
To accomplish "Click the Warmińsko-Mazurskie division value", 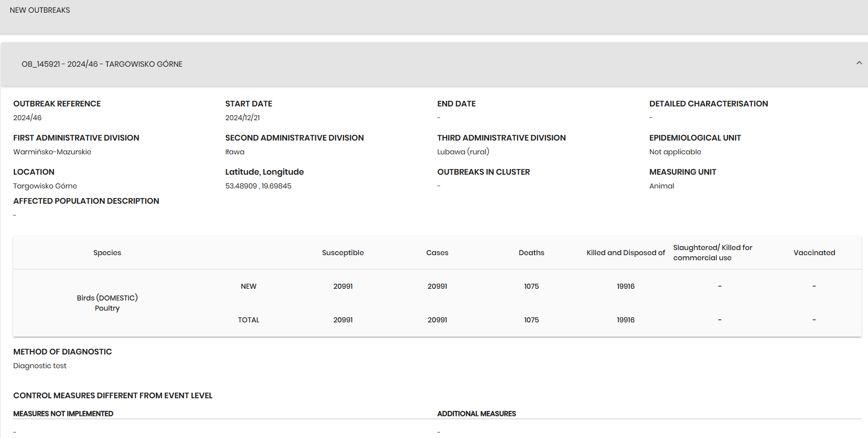I will click(x=52, y=152).
